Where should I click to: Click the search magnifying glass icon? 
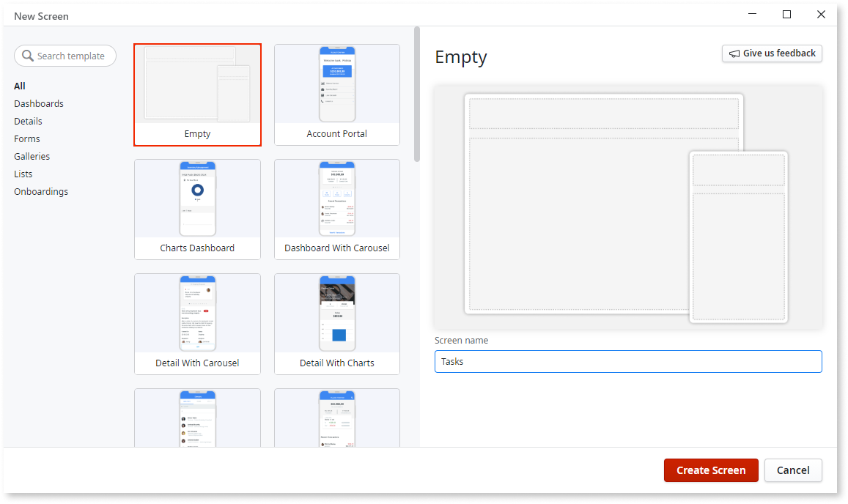click(x=27, y=56)
